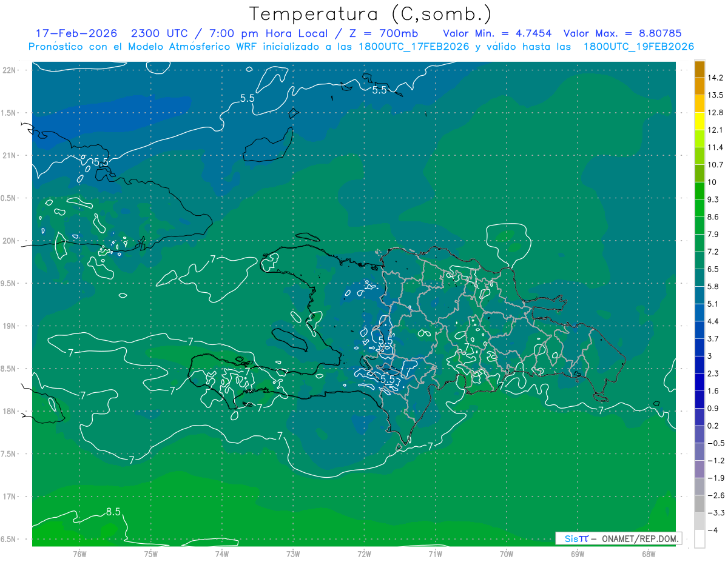
Task: Click the "22N" latitude axis label
Action: [10, 70]
